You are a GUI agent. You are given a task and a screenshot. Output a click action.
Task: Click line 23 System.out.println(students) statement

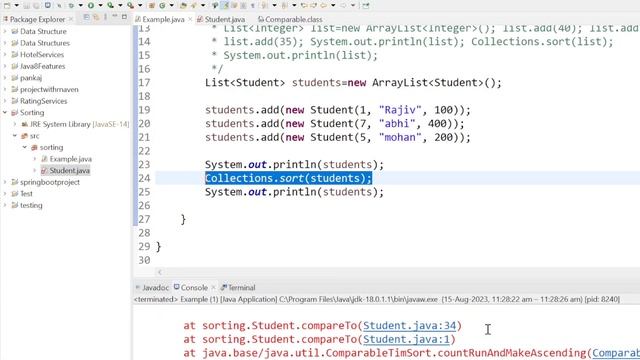click(x=294, y=164)
